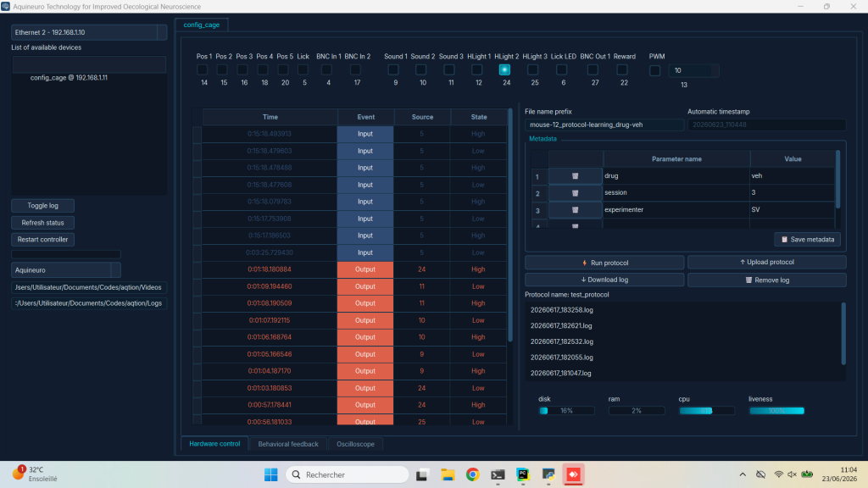Screen dimensions: 868x488
Task: Click the Restart controller button
Action: pyautogui.click(x=42, y=240)
